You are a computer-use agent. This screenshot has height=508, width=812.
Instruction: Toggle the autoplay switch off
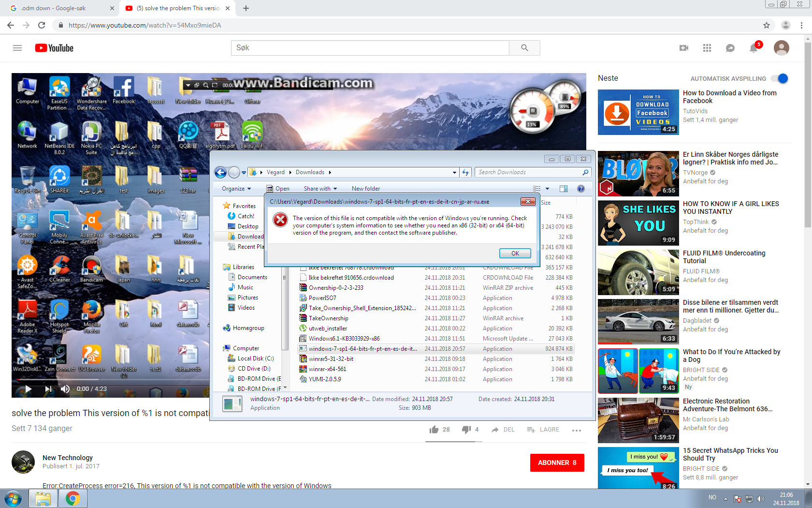coord(779,78)
